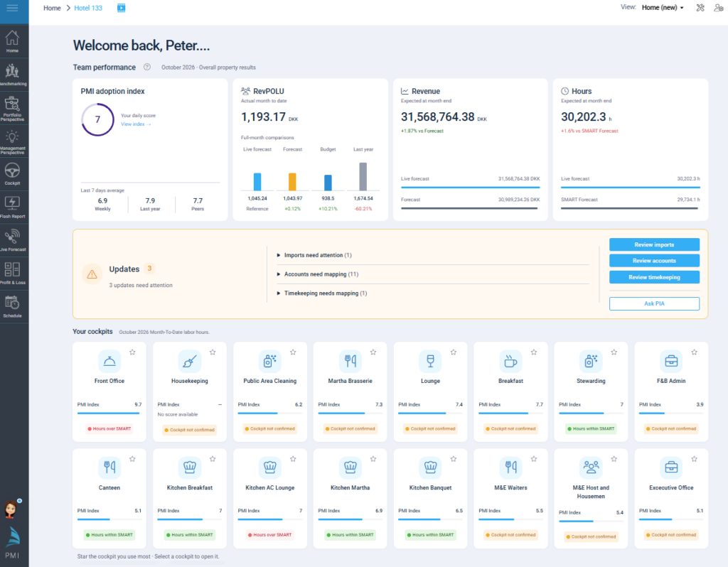The width and height of the screenshot is (728, 567).
Task: Open the Kitchen Breakfast cockpit icon
Action: coord(189,467)
